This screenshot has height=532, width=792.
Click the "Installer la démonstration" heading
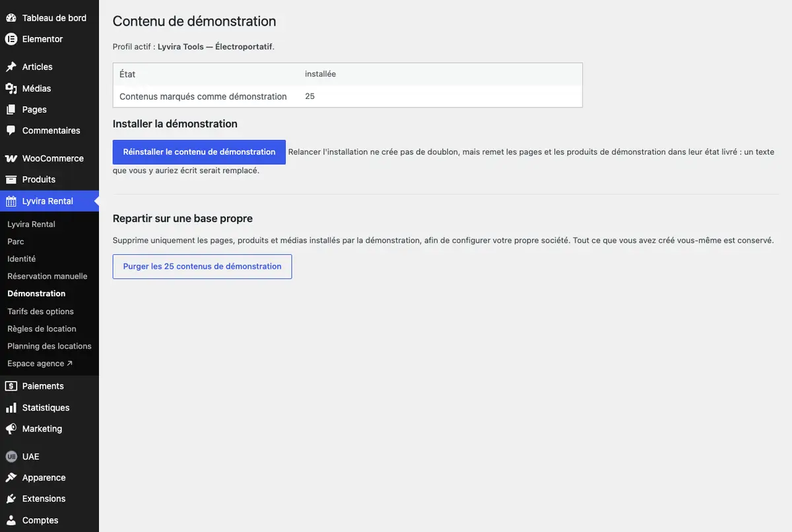(175, 123)
